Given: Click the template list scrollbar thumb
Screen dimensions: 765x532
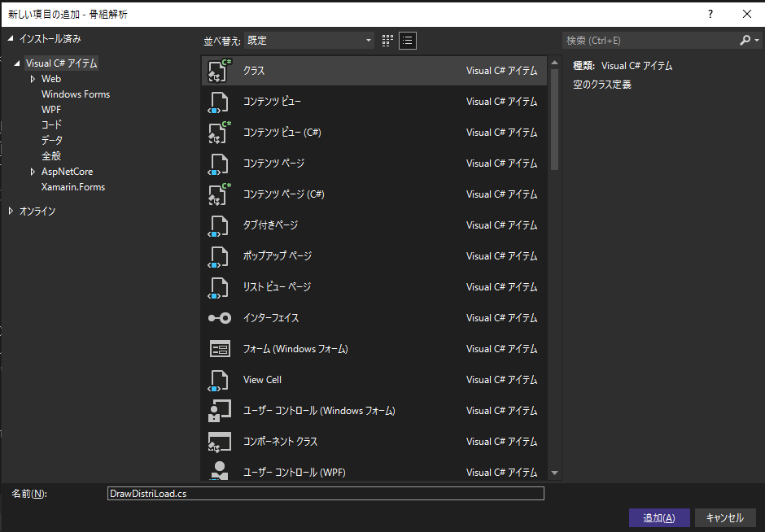Looking at the screenshot, I should pos(554,120).
